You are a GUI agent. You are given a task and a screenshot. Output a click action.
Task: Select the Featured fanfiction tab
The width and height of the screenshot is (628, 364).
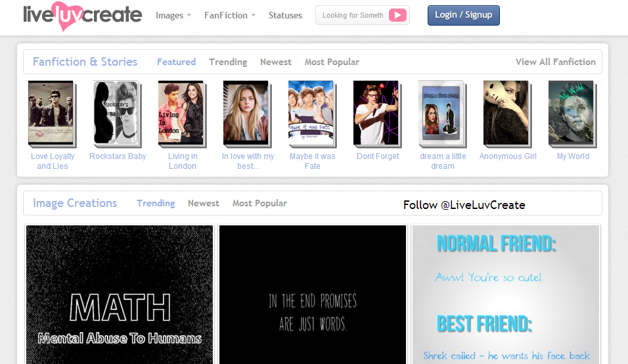click(176, 62)
